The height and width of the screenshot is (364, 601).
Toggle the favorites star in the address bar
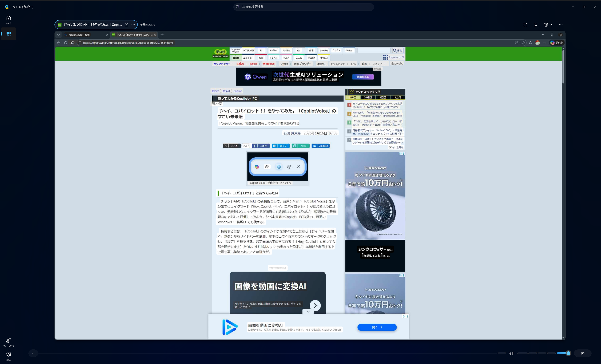(524, 43)
